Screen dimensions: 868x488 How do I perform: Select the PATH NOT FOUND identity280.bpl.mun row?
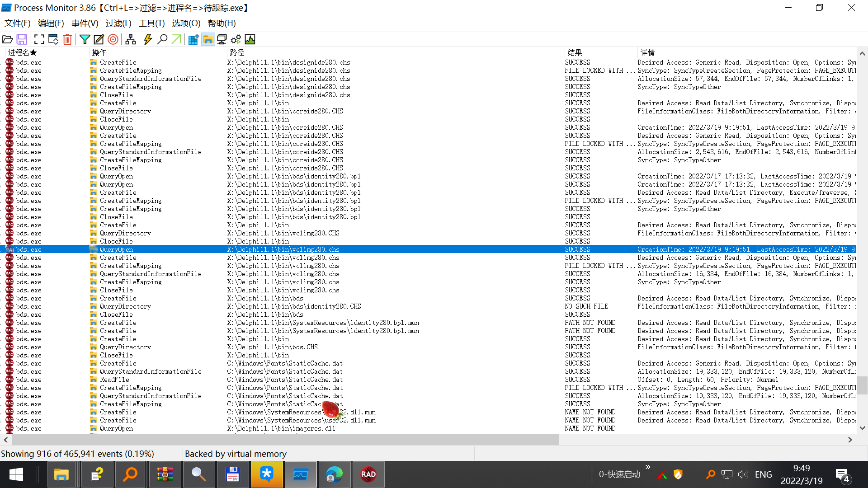point(323,323)
